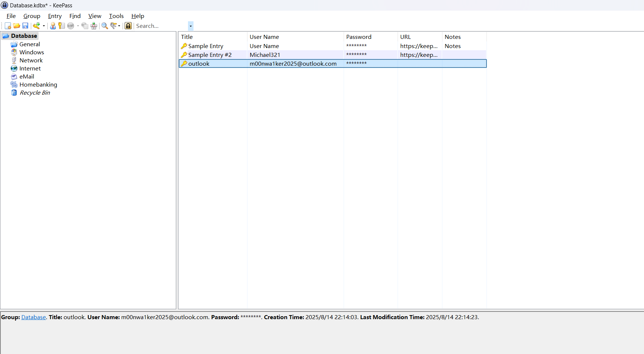Click the Open URL globe icon

pyautogui.click(x=71, y=26)
